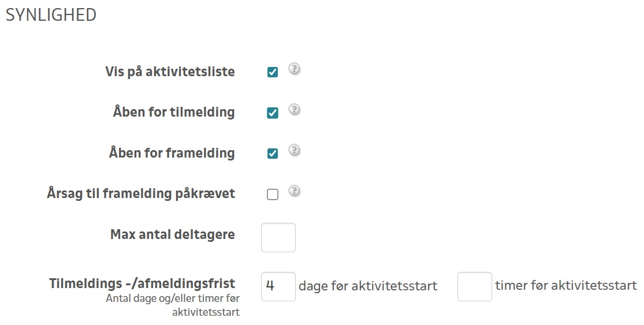Show help tooltip for 'Åben for framelding'

[294, 150]
